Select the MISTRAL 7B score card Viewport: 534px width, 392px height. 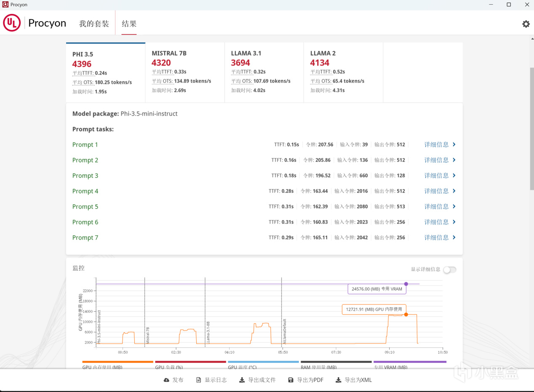tap(185, 72)
